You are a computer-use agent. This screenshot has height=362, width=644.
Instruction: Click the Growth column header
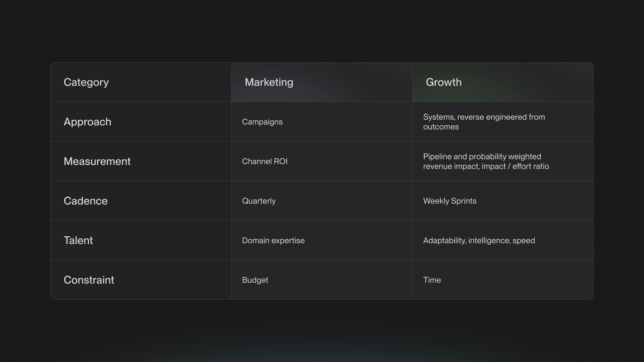click(443, 82)
